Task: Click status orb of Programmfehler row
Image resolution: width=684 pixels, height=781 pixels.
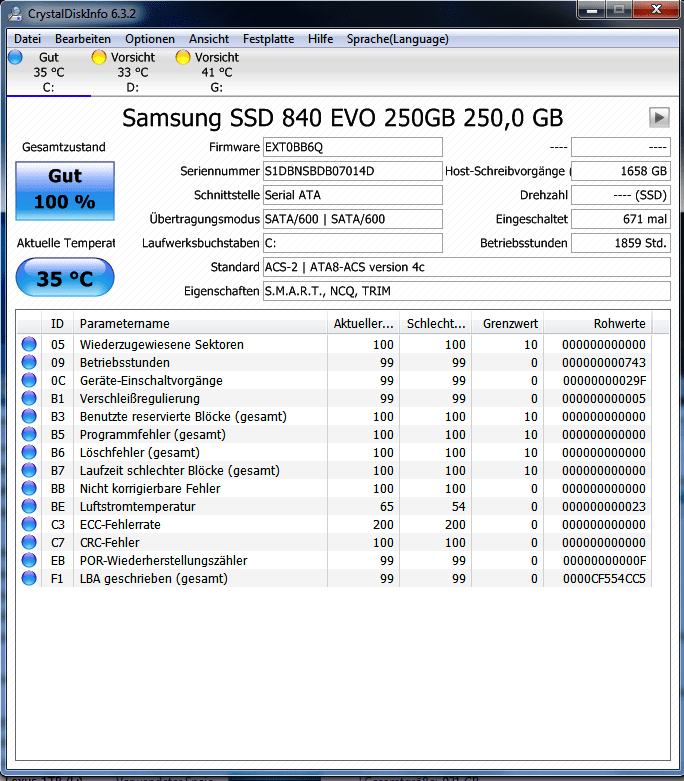Action: click(29, 434)
